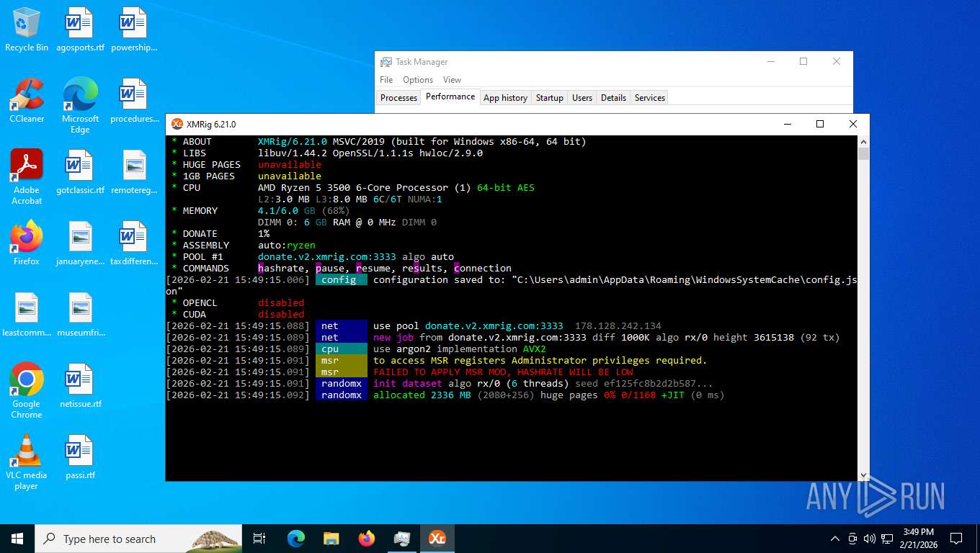Open Edge from the taskbar
The image size is (980, 553).
click(x=295, y=539)
